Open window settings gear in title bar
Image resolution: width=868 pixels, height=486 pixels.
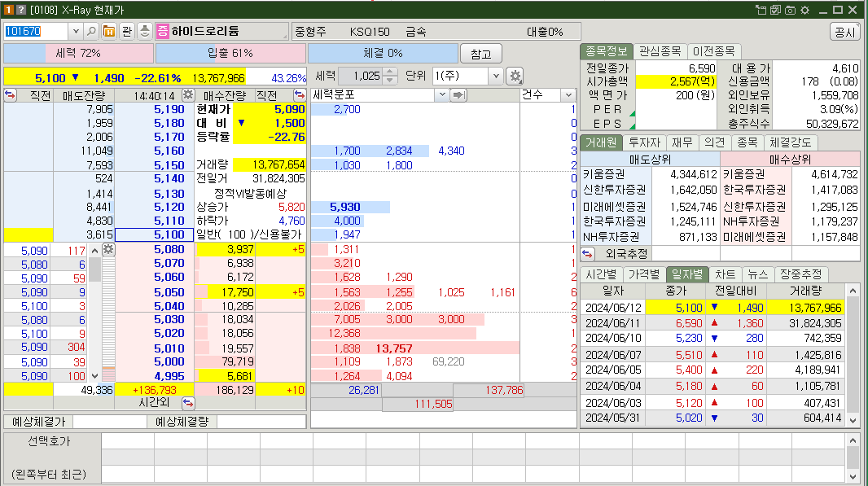(x=804, y=10)
